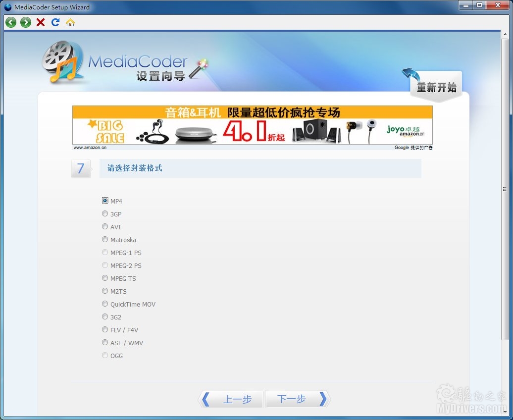513x420 pixels.
Task: Click the MediaCoder film reel logo
Action: 62,61
